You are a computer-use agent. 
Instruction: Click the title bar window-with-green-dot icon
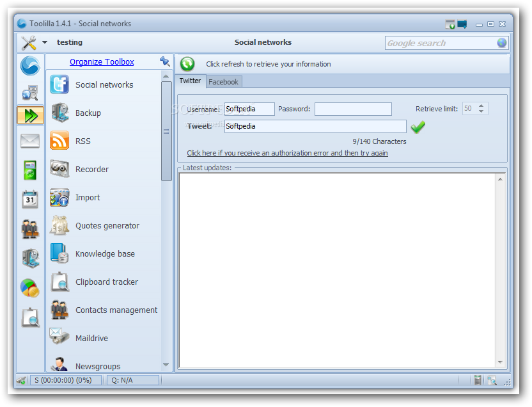pos(450,24)
